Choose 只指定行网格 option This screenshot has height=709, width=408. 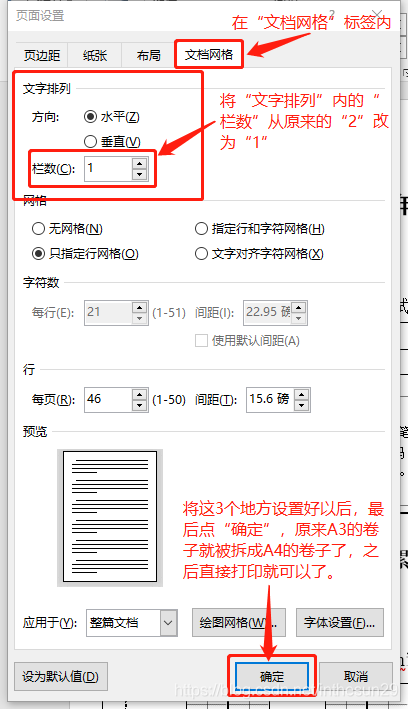(85, 254)
